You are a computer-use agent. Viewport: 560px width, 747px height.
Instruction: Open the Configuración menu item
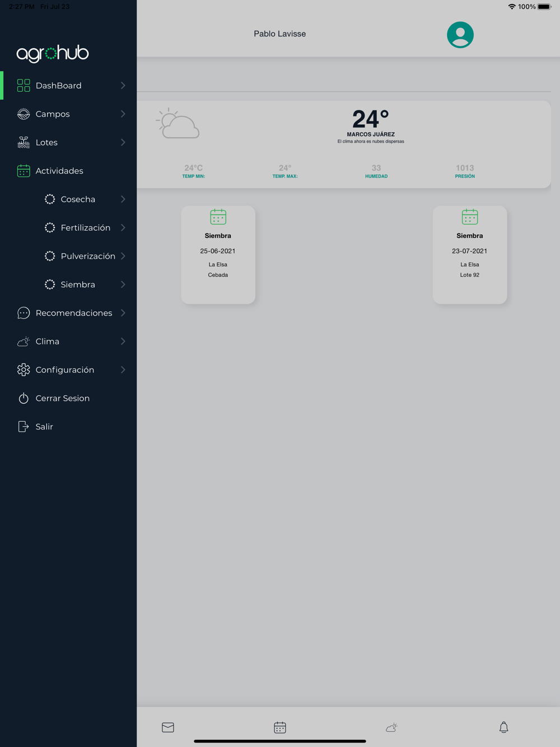pyautogui.click(x=68, y=370)
